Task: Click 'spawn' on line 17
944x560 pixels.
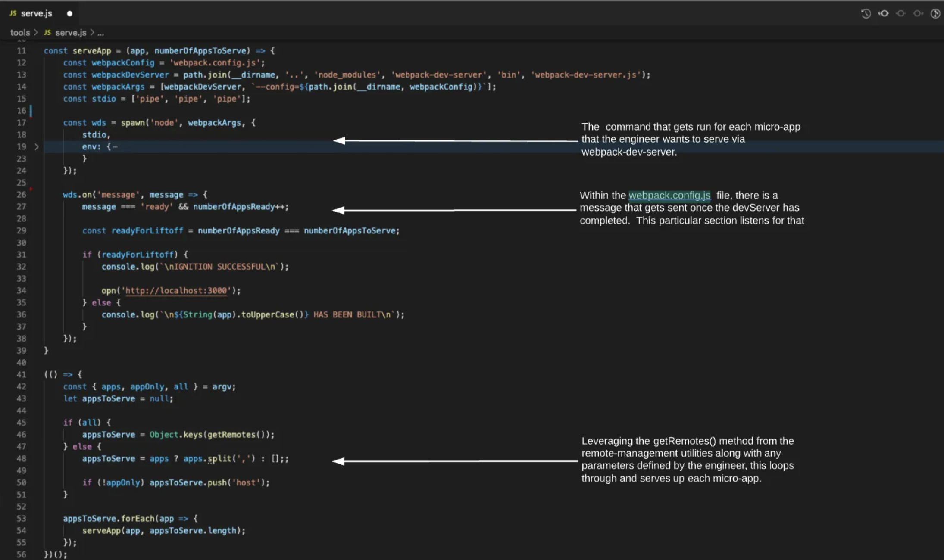Action: pos(133,123)
